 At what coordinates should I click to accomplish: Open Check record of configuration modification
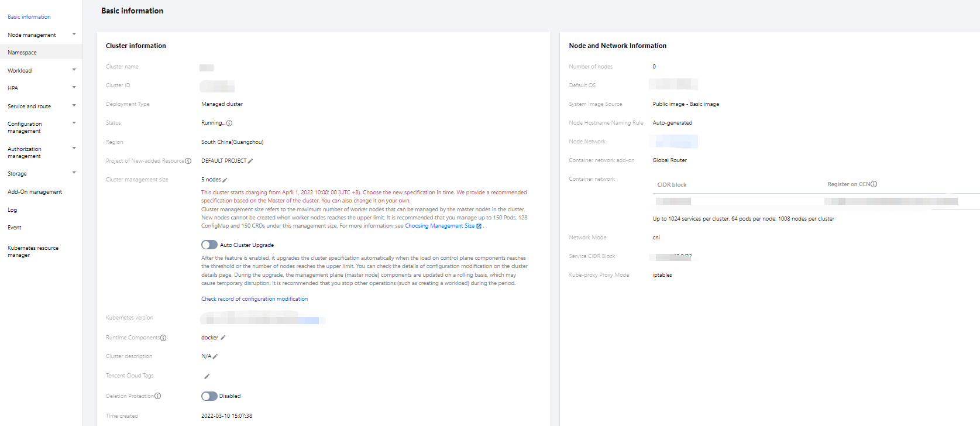tap(255, 299)
